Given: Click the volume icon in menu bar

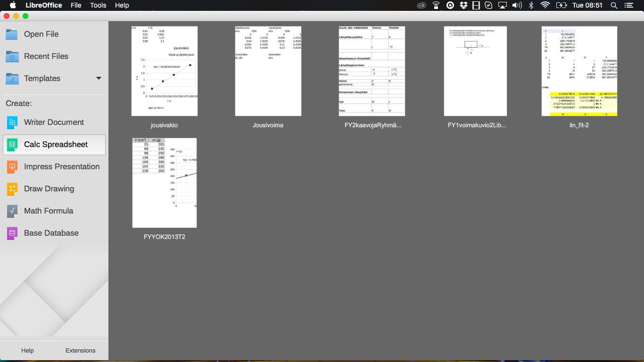Looking at the screenshot, I should [x=517, y=5].
